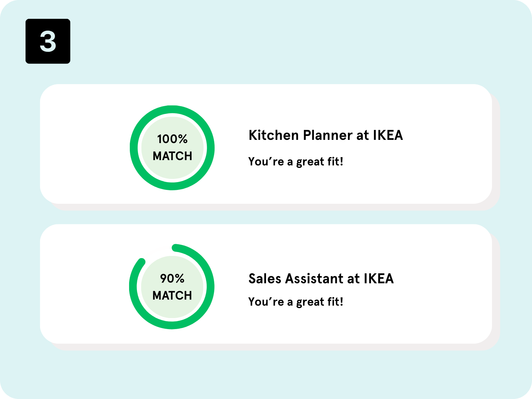Click the Sales Assistant job card
The height and width of the screenshot is (399, 532).
pyautogui.click(x=266, y=284)
